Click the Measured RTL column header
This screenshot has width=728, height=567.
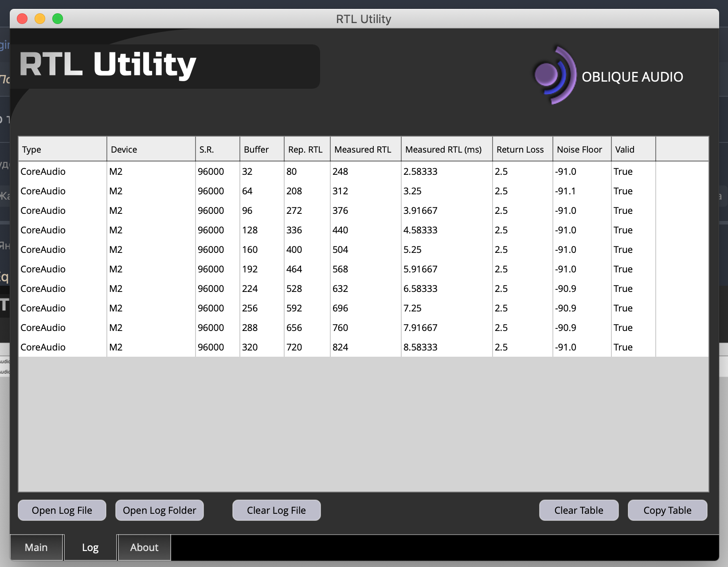366,149
